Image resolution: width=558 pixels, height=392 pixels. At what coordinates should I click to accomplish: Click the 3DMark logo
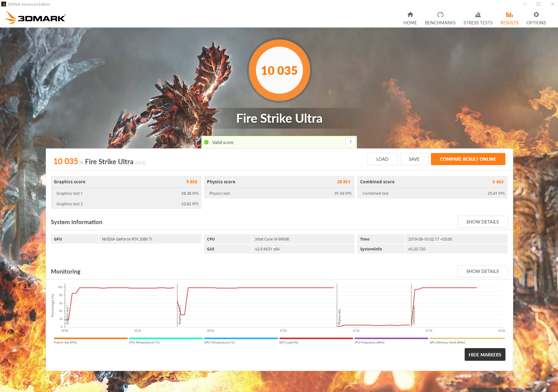35,18
